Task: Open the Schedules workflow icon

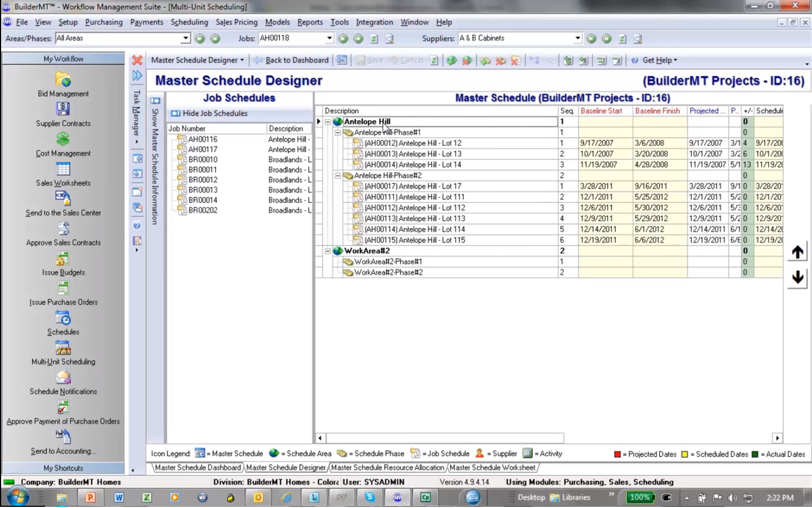Action: coord(63,318)
